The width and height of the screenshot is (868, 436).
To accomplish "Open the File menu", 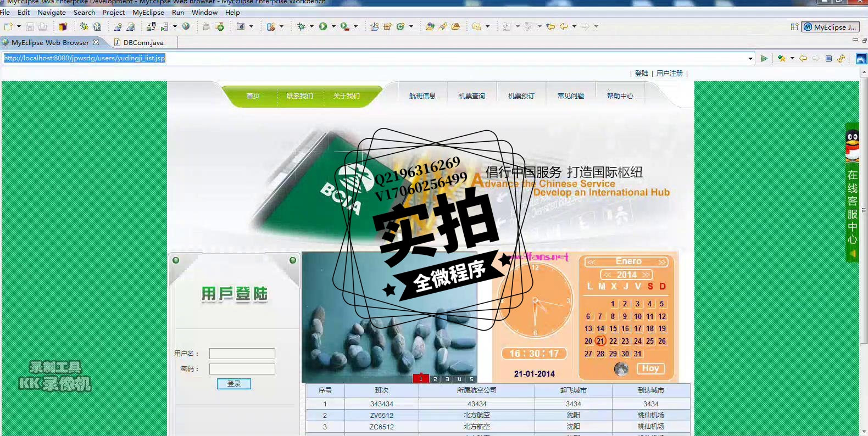I will pyautogui.click(x=5, y=12).
